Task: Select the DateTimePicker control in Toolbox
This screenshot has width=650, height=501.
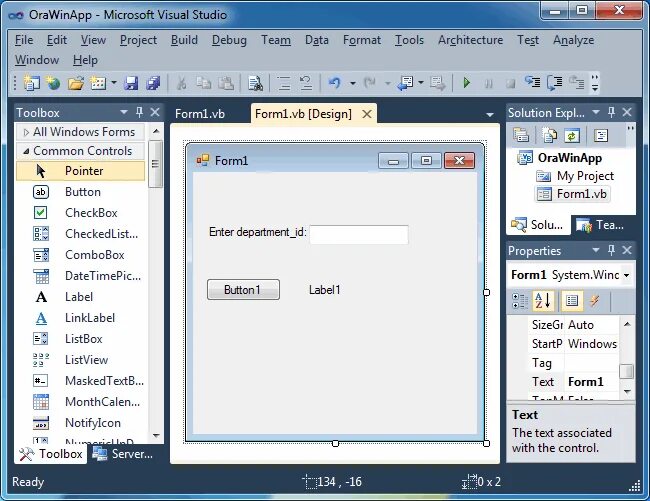Action: point(80,276)
